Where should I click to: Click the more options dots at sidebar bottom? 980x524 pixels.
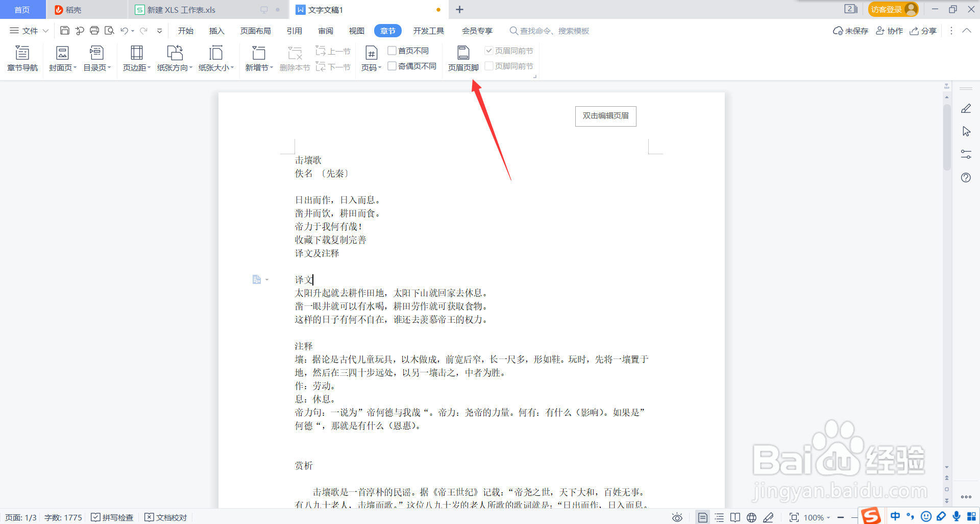[966, 496]
